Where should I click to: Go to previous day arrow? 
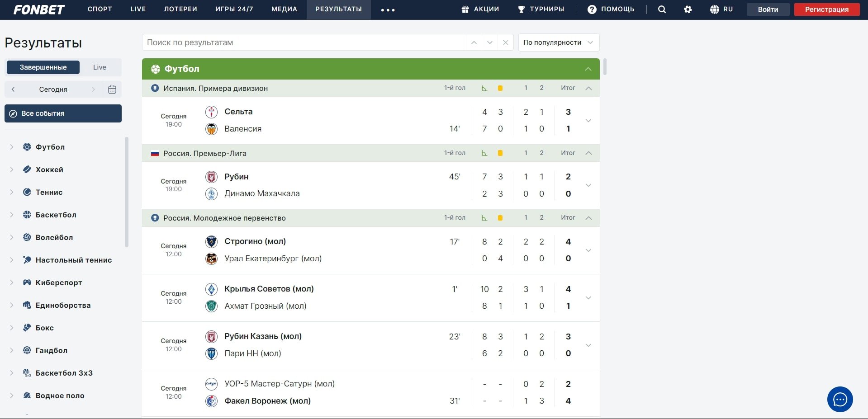[13, 89]
